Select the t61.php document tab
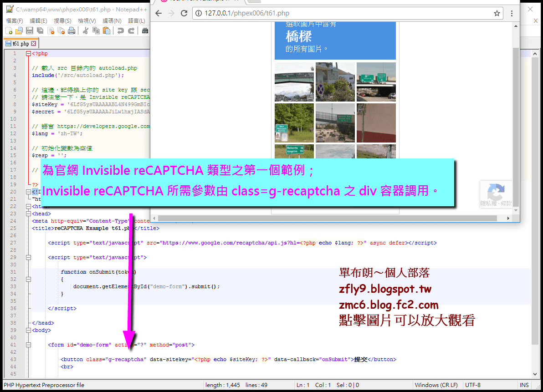The image size is (543, 392). (x=21, y=44)
